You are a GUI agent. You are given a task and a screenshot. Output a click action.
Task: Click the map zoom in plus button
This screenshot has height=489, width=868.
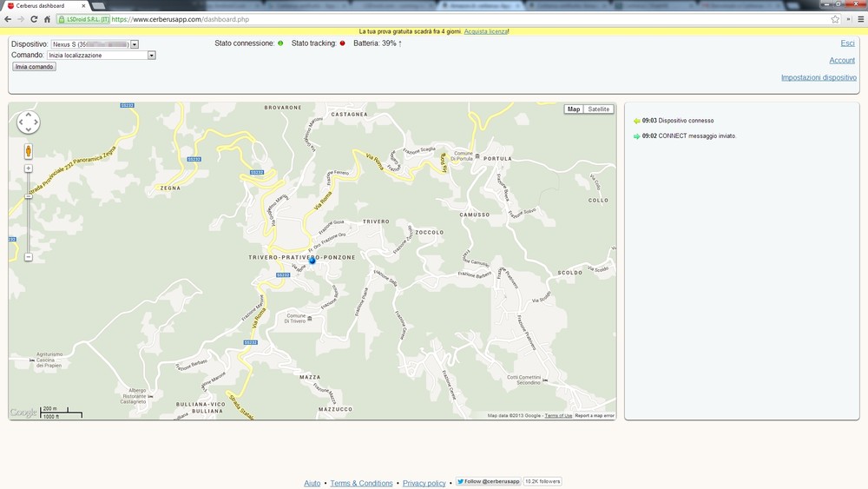29,169
